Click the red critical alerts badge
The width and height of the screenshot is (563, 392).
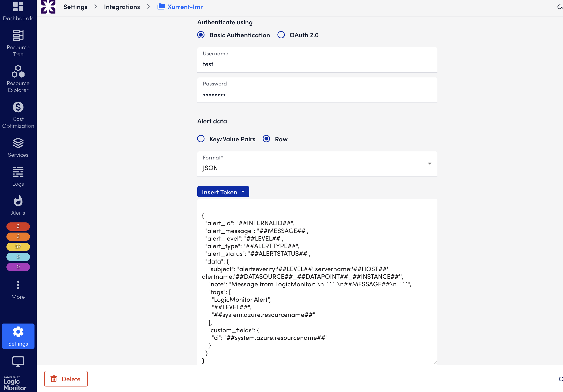coord(18,226)
